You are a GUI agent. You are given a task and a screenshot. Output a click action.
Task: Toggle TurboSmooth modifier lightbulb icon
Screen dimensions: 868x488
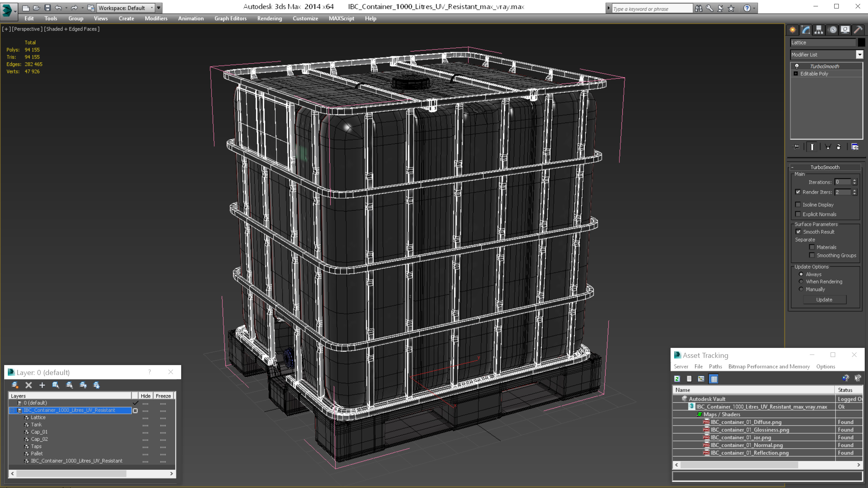point(797,66)
